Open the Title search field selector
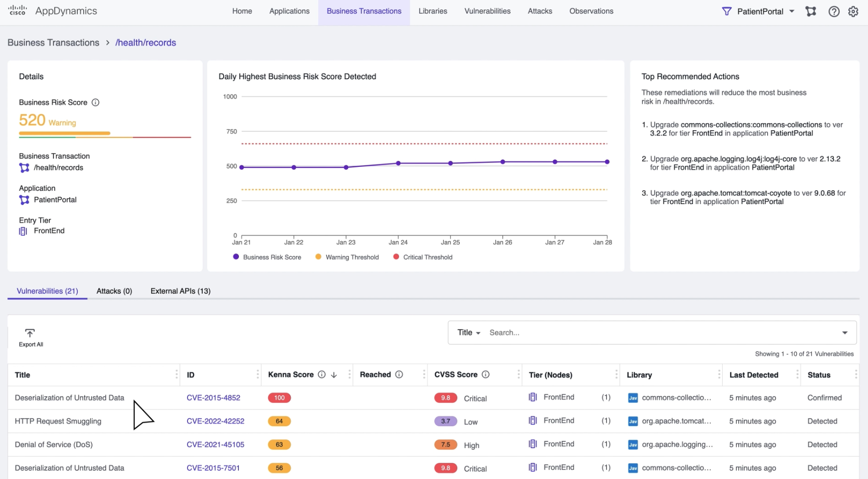Image resolution: width=868 pixels, height=479 pixels. click(x=469, y=333)
